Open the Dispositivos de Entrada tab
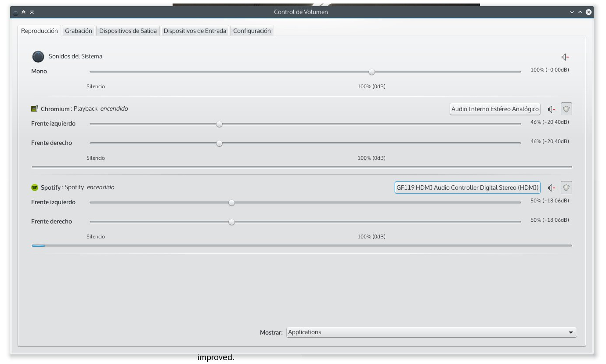 point(195,31)
